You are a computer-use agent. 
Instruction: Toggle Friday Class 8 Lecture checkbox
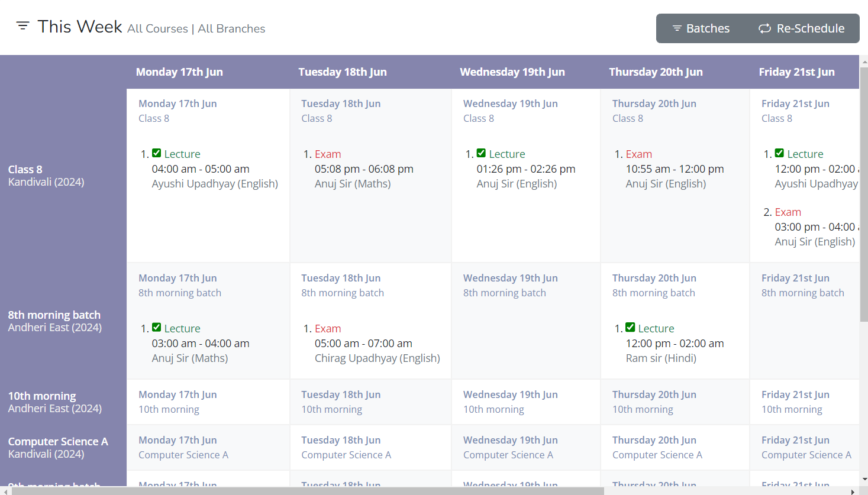(x=779, y=153)
